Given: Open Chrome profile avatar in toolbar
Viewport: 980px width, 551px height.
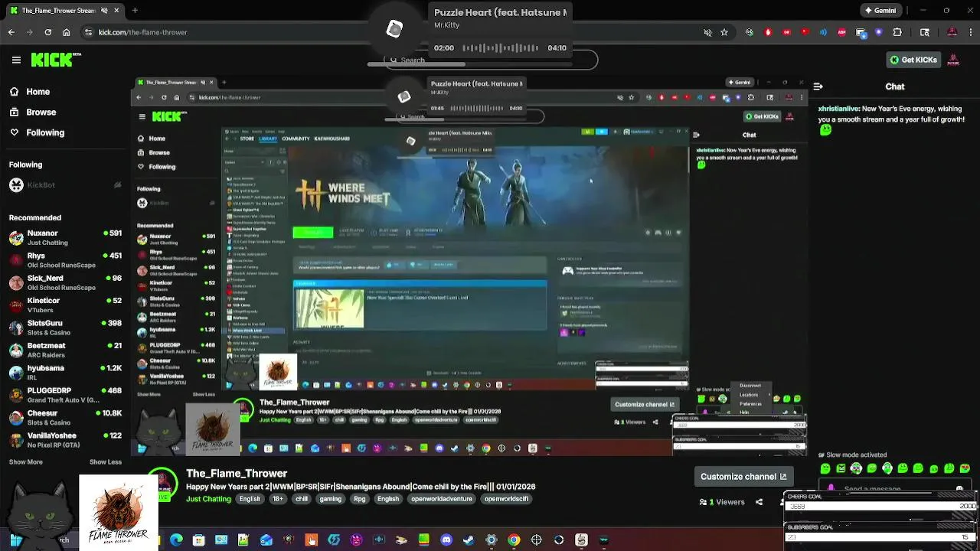Looking at the screenshot, I should click(x=952, y=32).
